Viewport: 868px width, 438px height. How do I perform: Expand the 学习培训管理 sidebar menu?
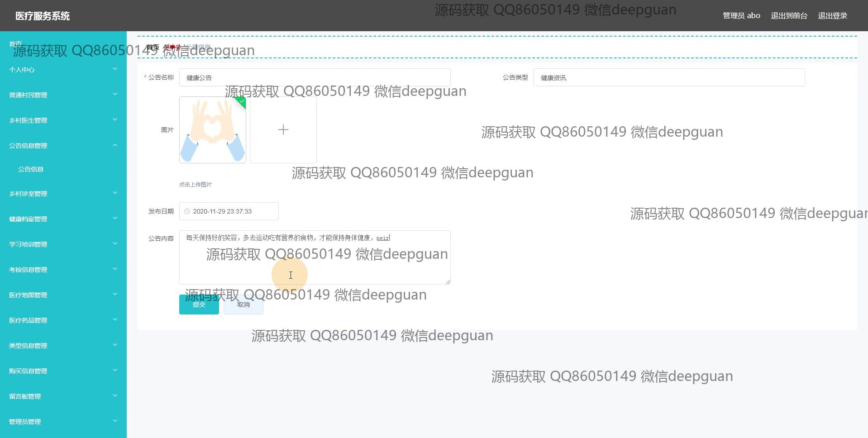[63, 244]
